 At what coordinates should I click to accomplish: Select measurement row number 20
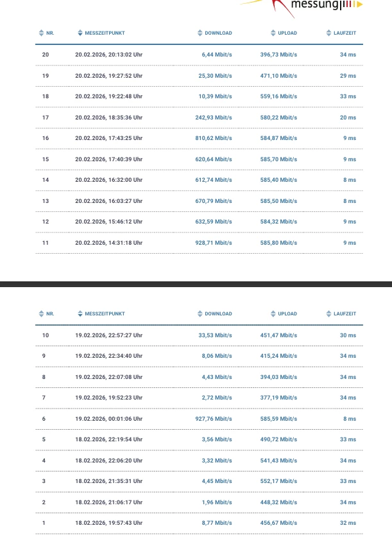(x=46, y=55)
